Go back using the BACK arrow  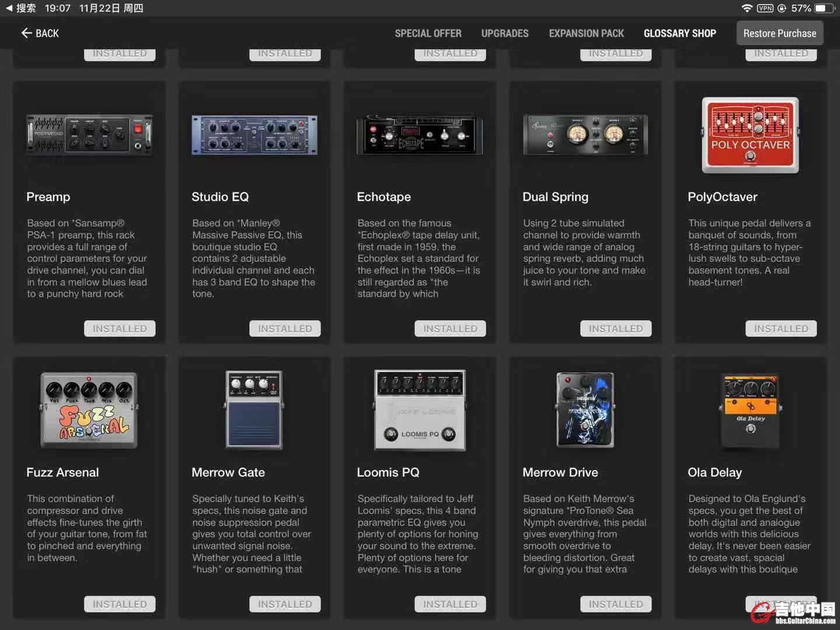point(40,33)
